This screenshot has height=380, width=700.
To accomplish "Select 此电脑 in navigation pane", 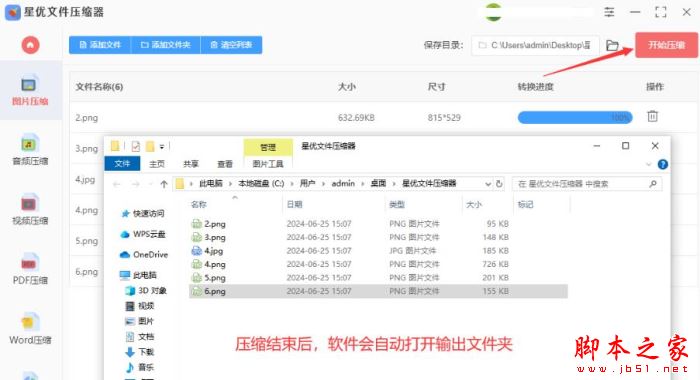I will pos(138,275).
